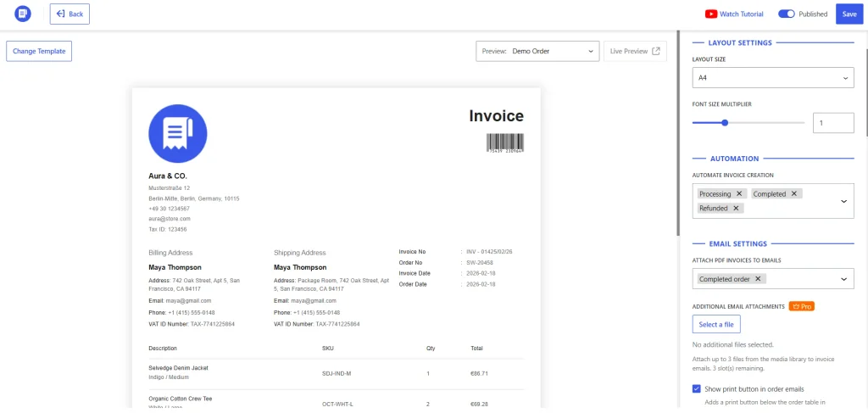Click the Pro badge next to attachments

point(802,306)
